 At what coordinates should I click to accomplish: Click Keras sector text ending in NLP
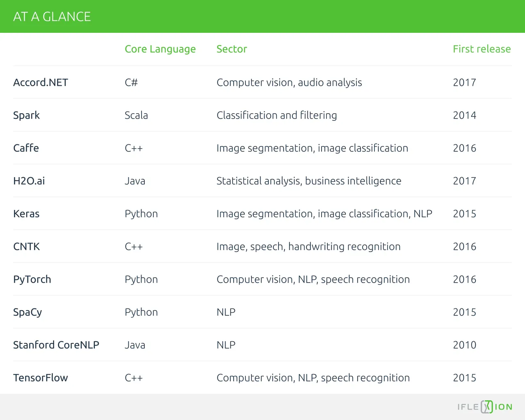point(324,214)
